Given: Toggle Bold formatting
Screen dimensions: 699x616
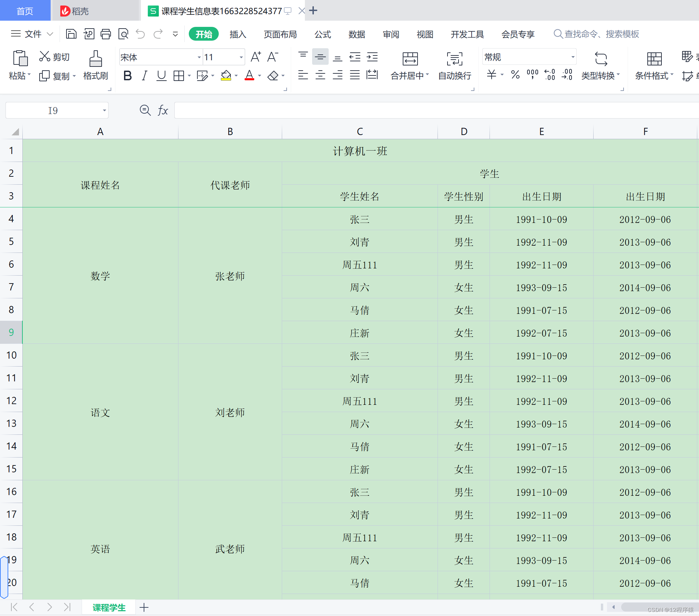Looking at the screenshot, I should (x=127, y=75).
